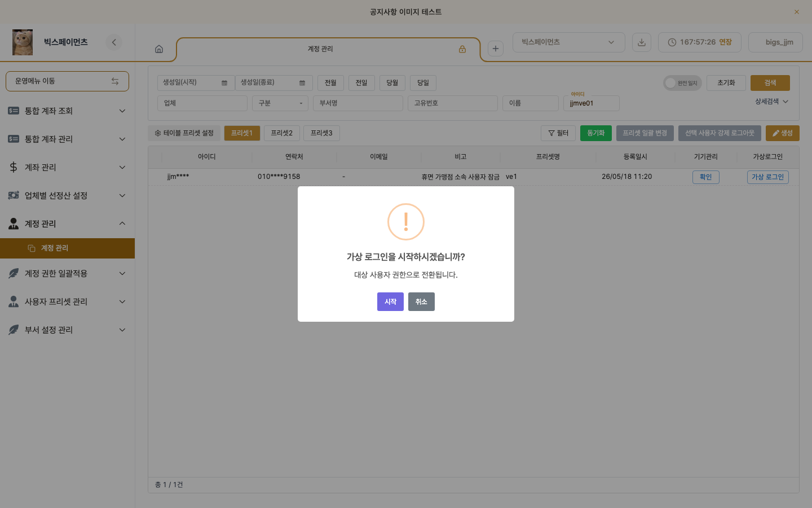Click the download icon in header
This screenshot has height=508, width=812.
click(642, 42)
